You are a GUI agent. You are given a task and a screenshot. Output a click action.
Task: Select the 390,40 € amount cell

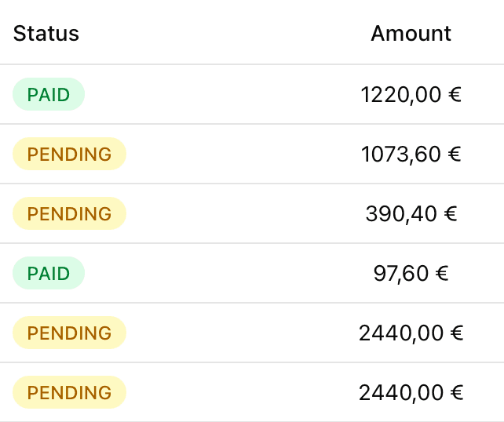tap(411, 214)
